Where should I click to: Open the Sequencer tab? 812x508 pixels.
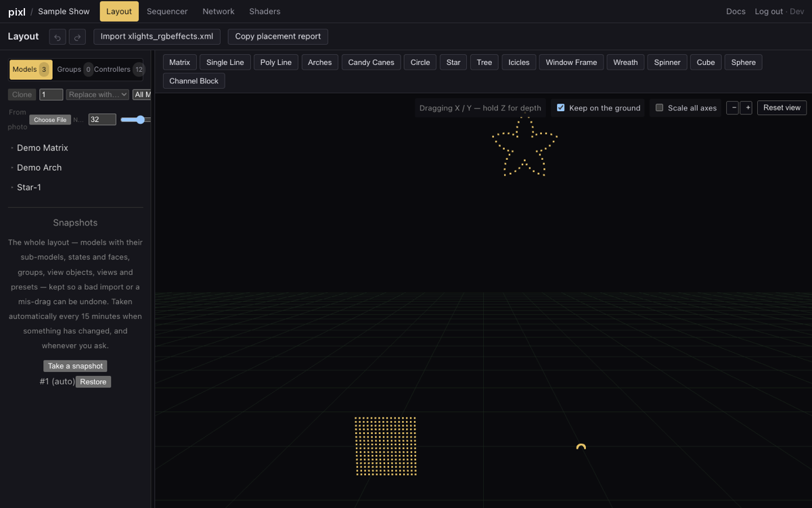pyautogui.click(x=167, y=12)
